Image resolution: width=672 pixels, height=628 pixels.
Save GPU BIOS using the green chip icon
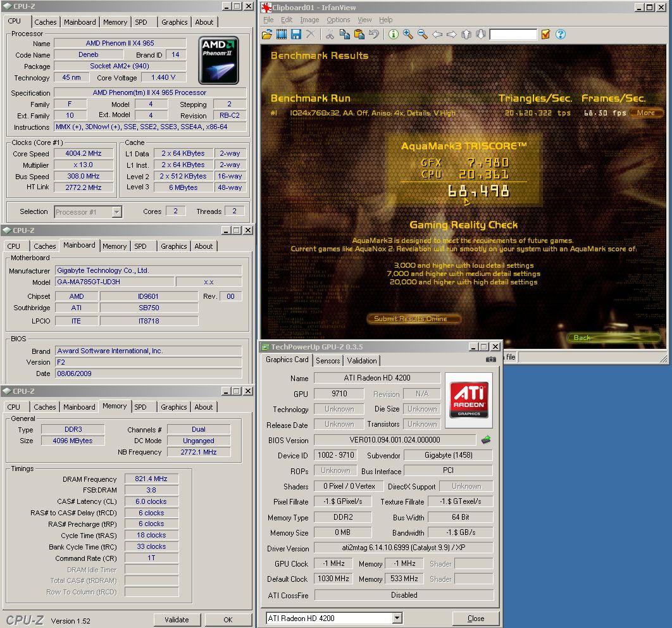(x=486, y=440)
